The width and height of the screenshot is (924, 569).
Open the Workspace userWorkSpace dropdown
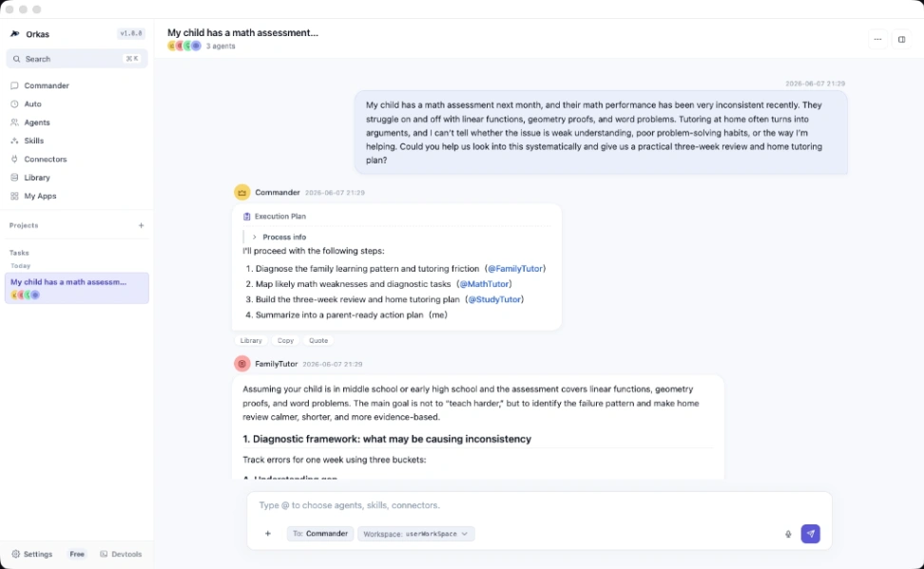pyautogui.click(x=415, y=534)
